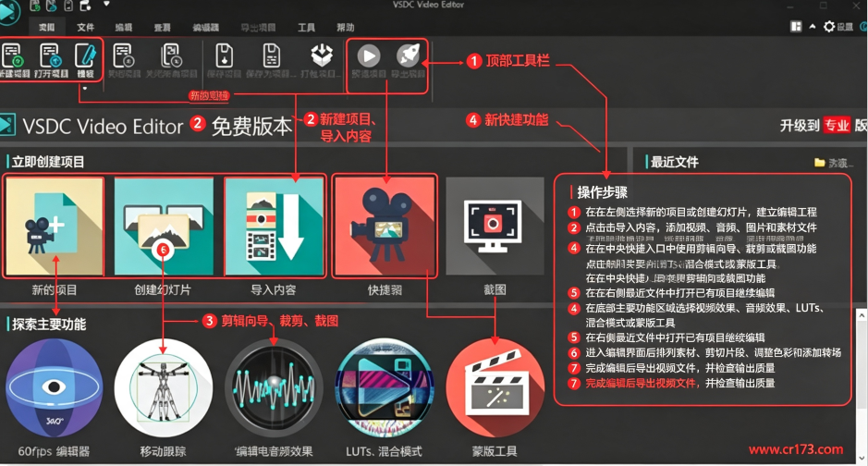Open the LUTs、混合模式 icon
This screenshot has height=466, width=868.
(385, 388)
